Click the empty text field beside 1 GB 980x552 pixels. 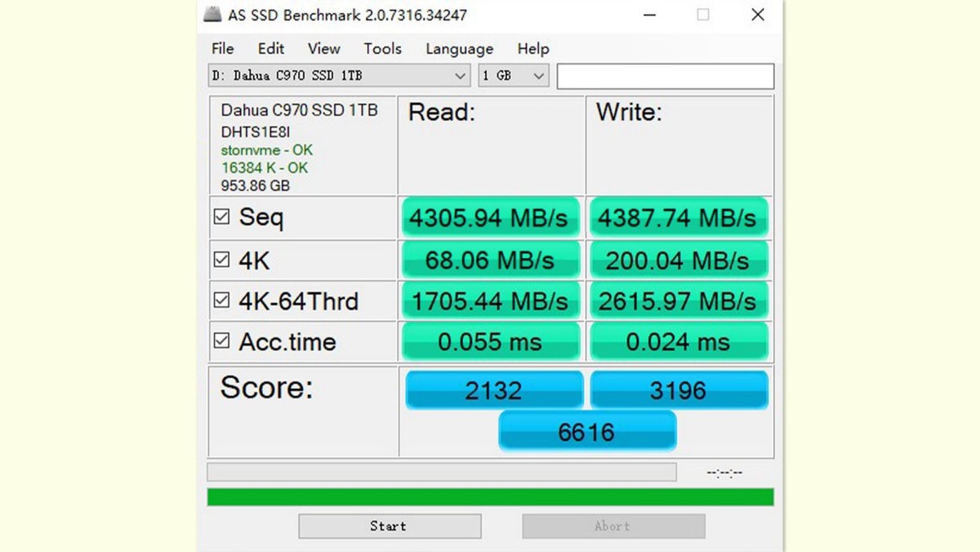pyautogui.click(x=666, y=76)
